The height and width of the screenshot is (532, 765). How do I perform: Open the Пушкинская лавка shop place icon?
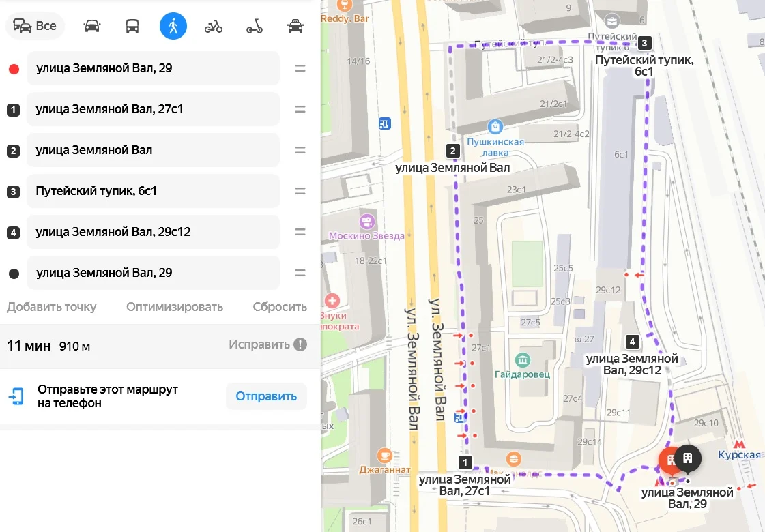pyautogui.click(x=495, y=127)
